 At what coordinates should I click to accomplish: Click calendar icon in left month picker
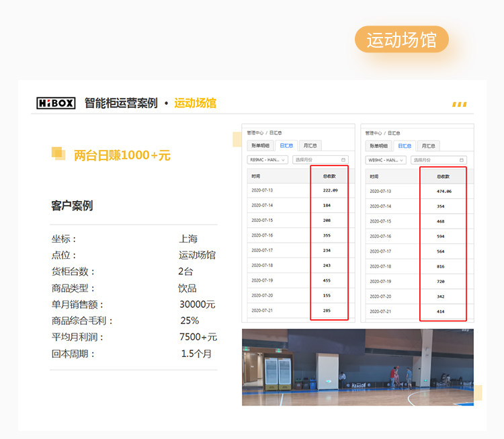pos(343,160)
